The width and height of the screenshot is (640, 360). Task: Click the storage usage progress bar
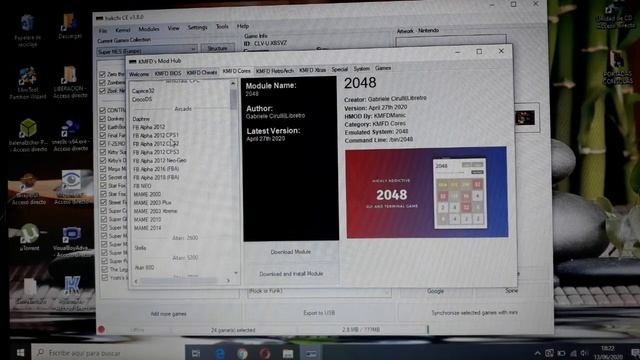point(363,329)
